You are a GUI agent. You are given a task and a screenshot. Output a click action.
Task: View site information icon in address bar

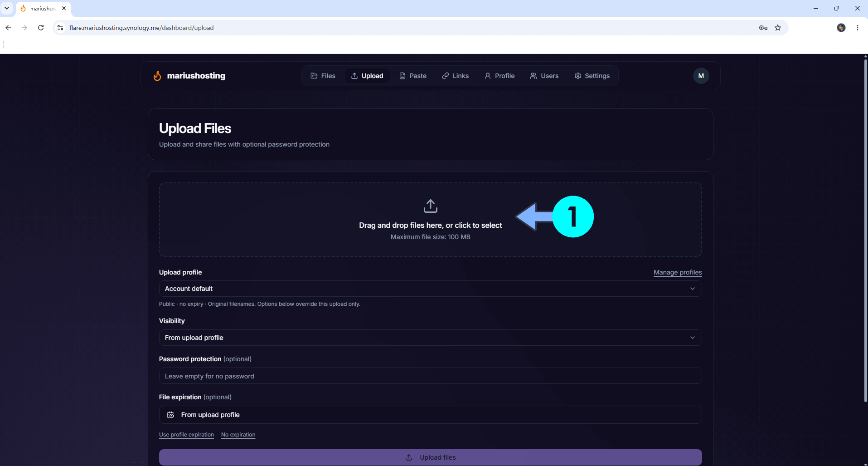coord(60,28)
